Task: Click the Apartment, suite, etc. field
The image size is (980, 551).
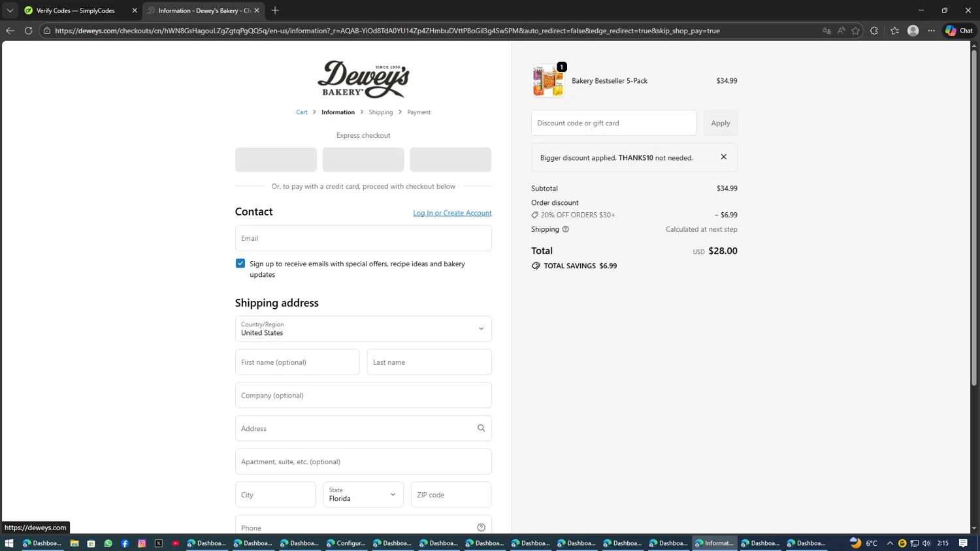Action: pos(363,462)
